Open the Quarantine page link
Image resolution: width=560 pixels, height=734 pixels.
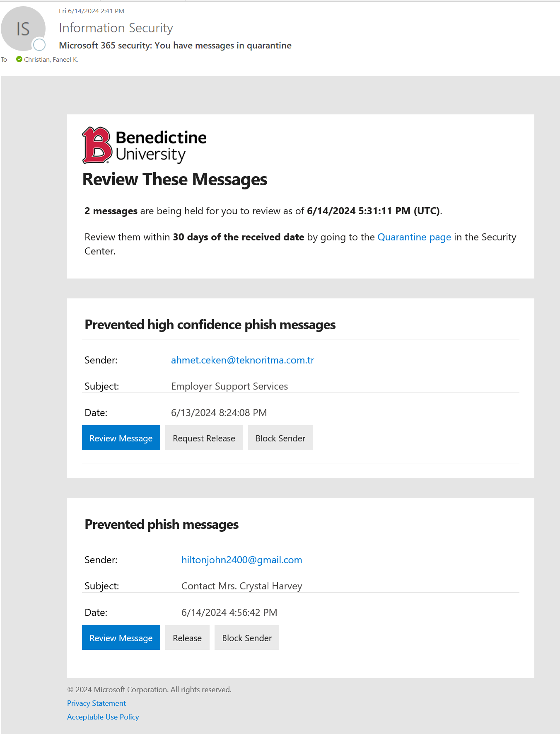(x=414, y=237)
